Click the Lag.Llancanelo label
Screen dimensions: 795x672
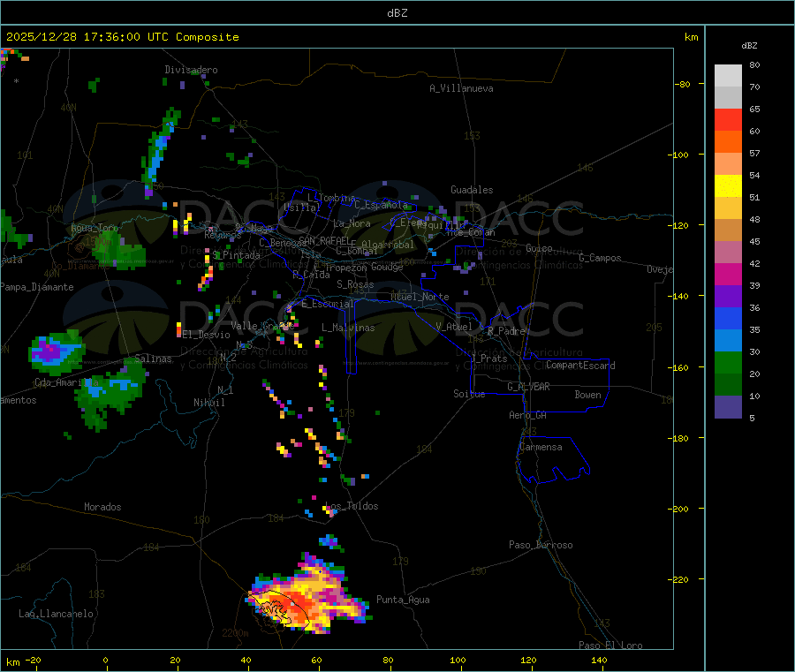(x=56, y=614)
